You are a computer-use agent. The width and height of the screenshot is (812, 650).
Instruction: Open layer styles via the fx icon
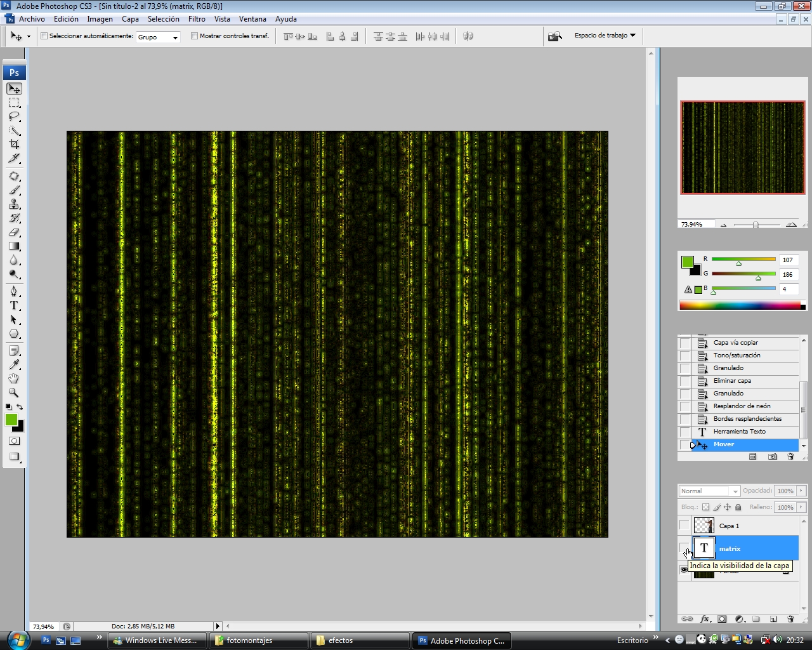tap(704, 618)
